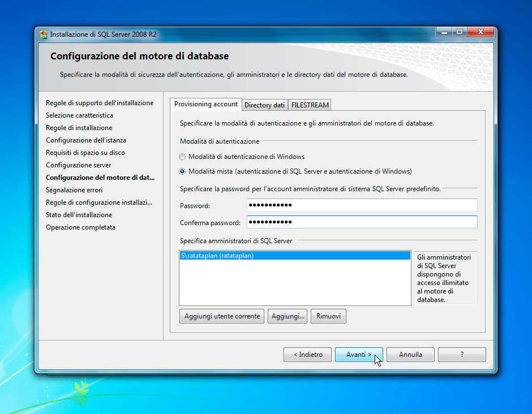The image size is (532, 414).
Task: Select Modalità mista authentication radio button
Action: click(x=182, y=171)
